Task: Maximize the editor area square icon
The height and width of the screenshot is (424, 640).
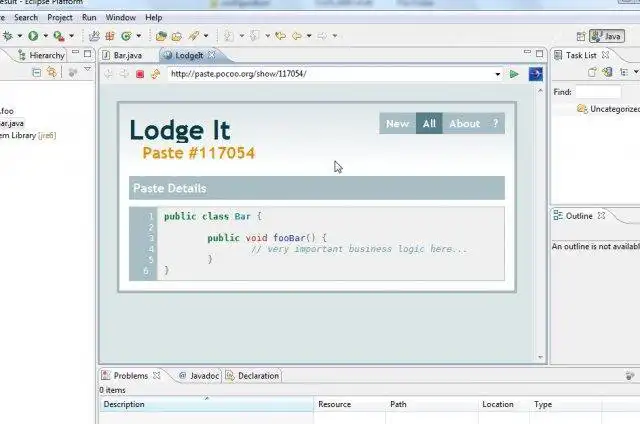Action: [x=540, y=53]
